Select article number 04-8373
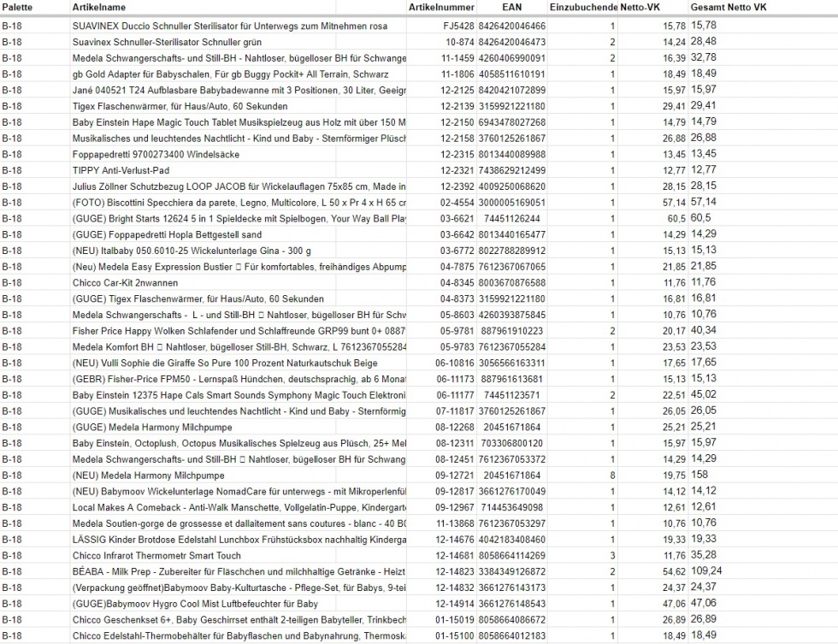The width and height of the screenshot is (838, 644). tap(457, 298)
